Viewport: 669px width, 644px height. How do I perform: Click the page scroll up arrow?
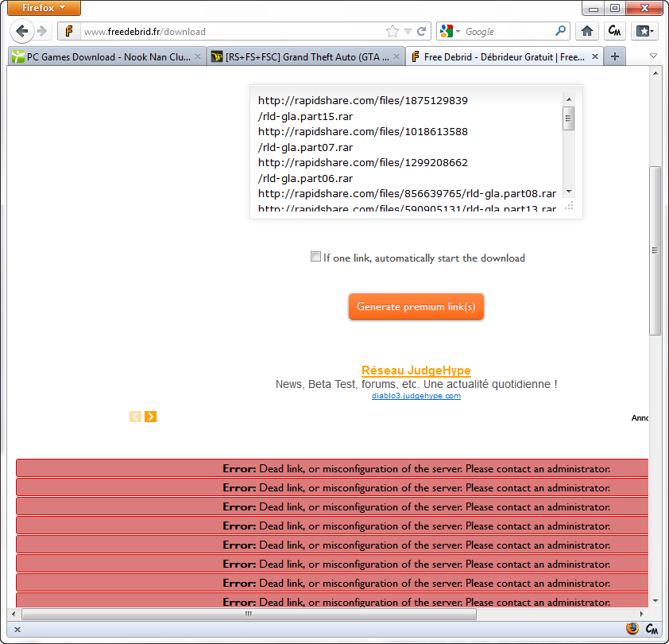tap(655, 73)
